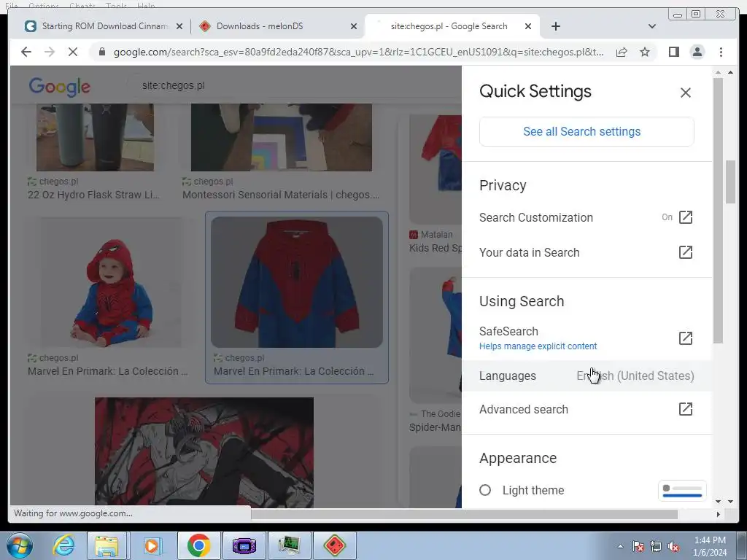Switch to Starting ROM Download tab
Image resolution: width=747 pixels, height=560 pixels.
tap(102, 26)
